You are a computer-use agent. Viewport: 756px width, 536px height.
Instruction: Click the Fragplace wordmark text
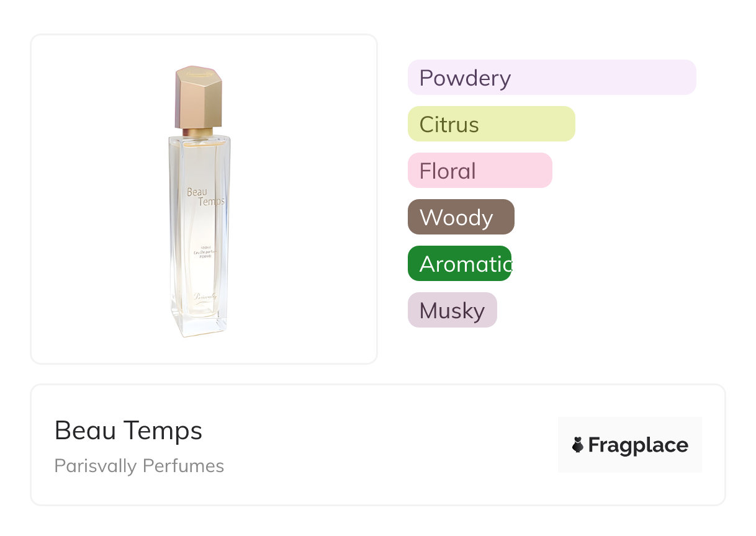click(638, 445)
